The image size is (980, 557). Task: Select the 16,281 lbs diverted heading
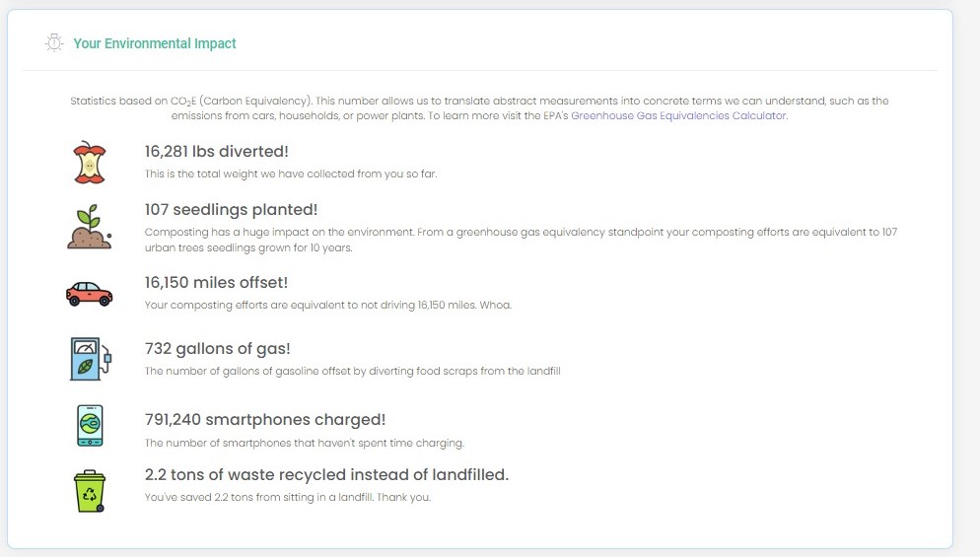[216, 152]
